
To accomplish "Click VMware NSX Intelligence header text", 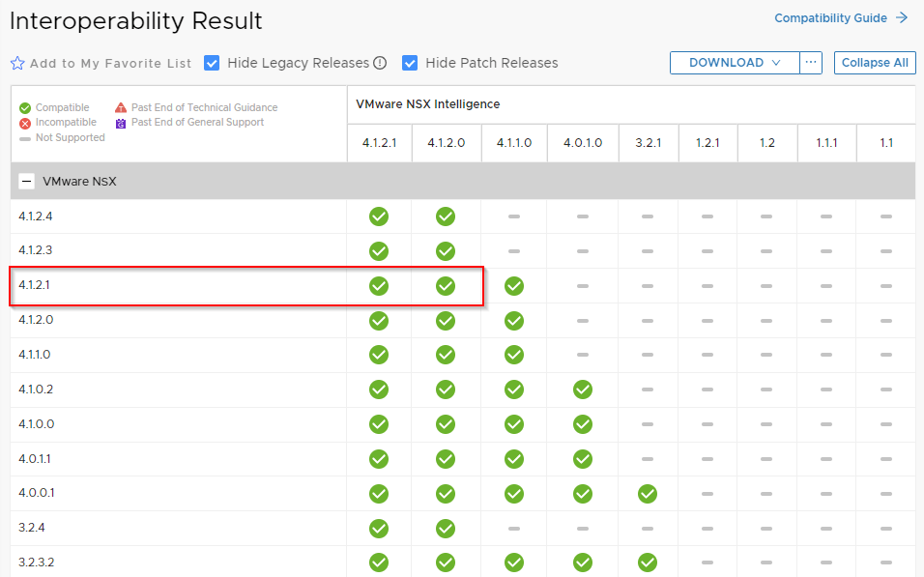I will click(428, 104).
